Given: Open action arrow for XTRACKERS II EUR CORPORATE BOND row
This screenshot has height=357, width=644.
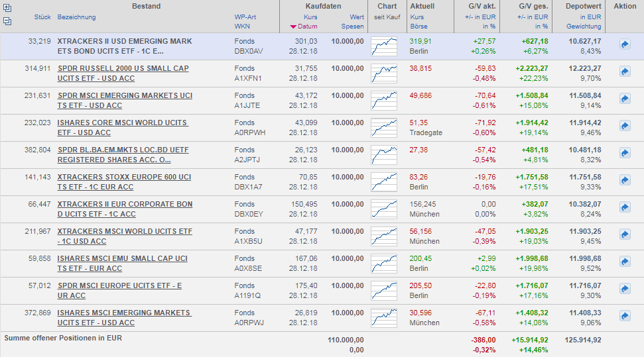Looking at the screenshot, I should click(625, 207).
